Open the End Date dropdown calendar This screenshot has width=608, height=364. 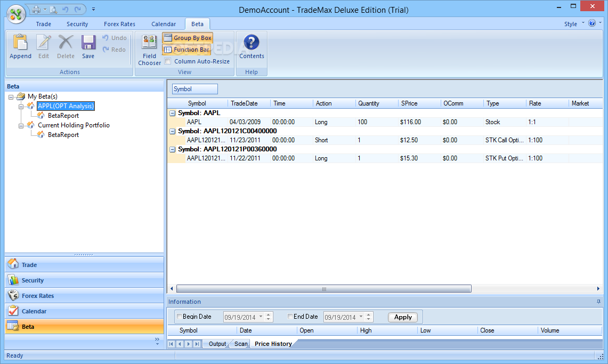click(x=361, y=317)
